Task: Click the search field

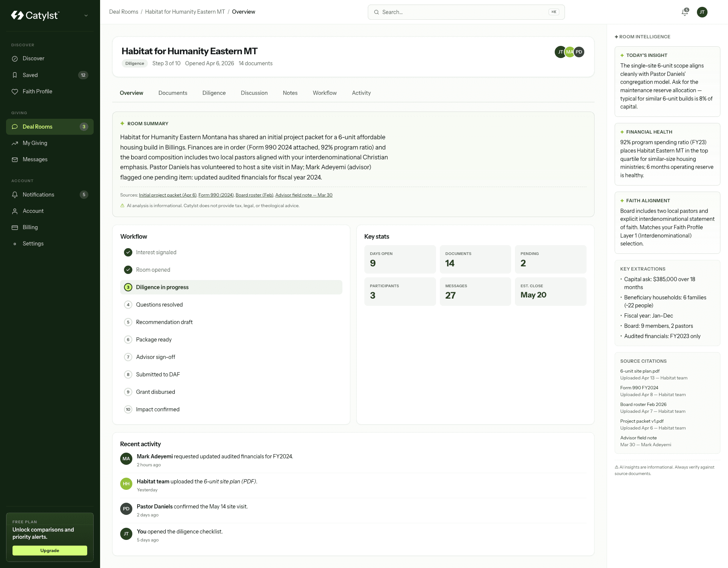Action: (466, 12)
